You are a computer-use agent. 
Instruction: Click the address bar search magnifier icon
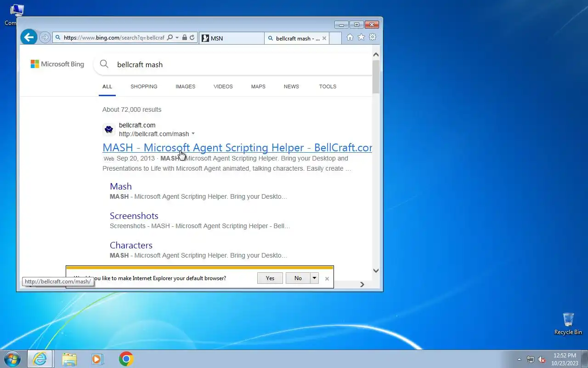[170, 38]
